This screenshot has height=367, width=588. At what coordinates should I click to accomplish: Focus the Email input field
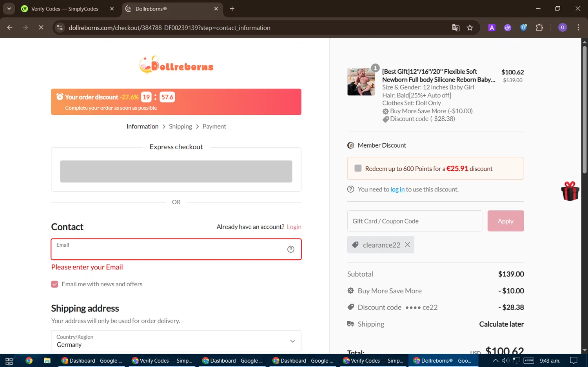pos(176,249)
